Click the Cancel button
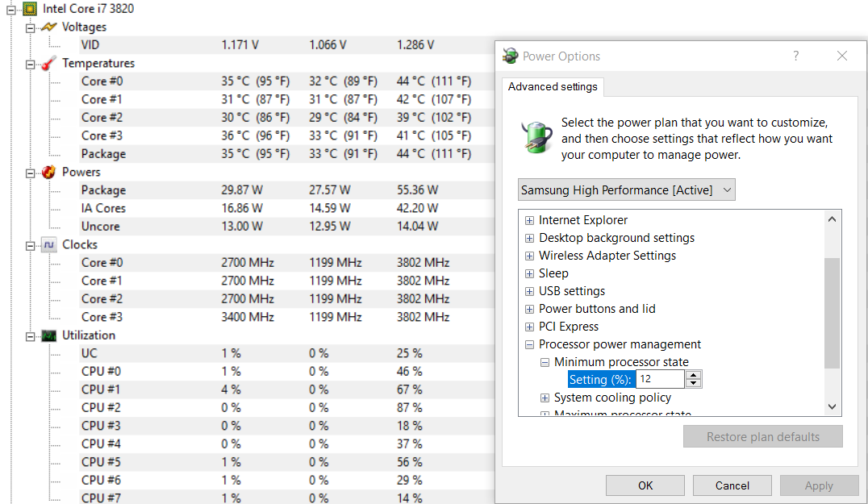Image resolution: width=868 pixels, height=504 pixels. point(732,485)
